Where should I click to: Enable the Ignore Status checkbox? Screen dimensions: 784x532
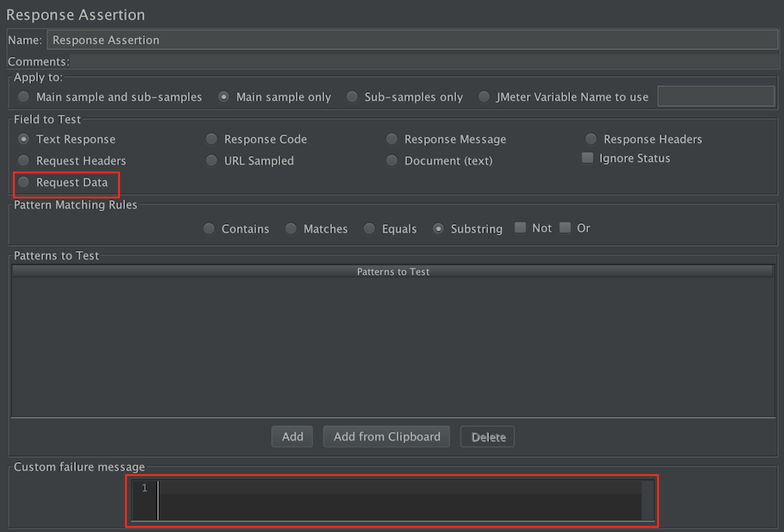tap(588, 159)
